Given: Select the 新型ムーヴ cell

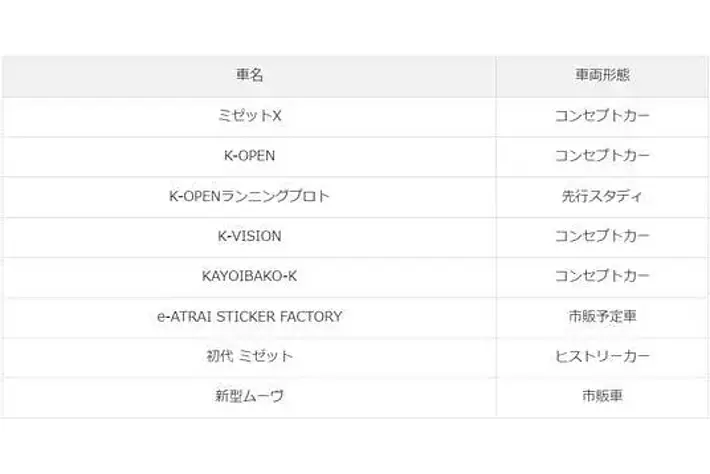Looking at the screenshot, I should click(249, 396).
